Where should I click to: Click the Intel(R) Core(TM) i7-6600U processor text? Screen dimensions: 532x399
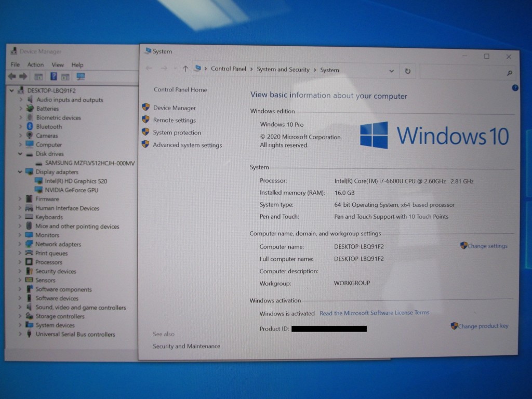[x=404, y=181]
